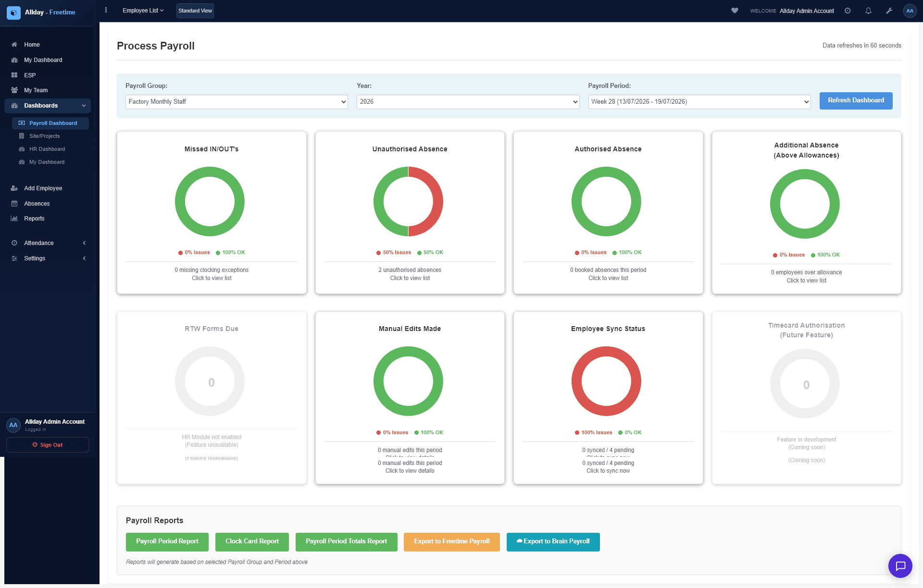Open the Payroll Group dropdown
923x588 pixels.
(x=237, y=102)
